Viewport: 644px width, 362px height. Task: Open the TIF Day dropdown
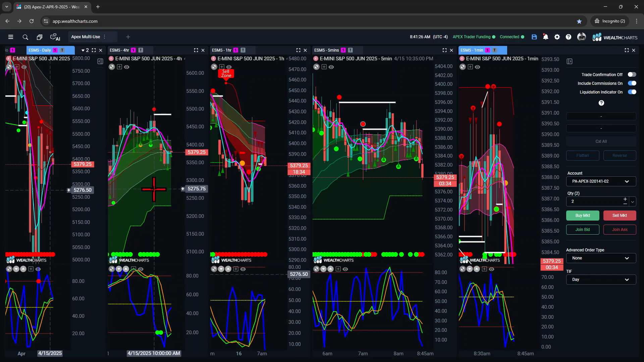tap(601, 280)
